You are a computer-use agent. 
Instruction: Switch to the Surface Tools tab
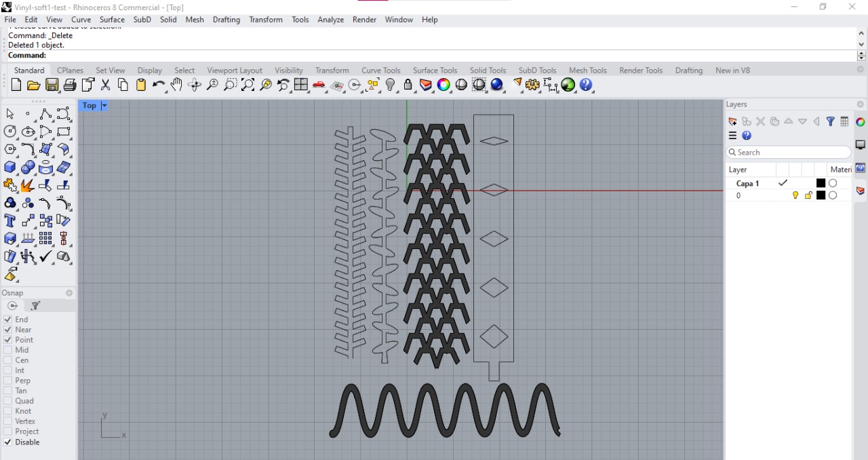(435, 70)
